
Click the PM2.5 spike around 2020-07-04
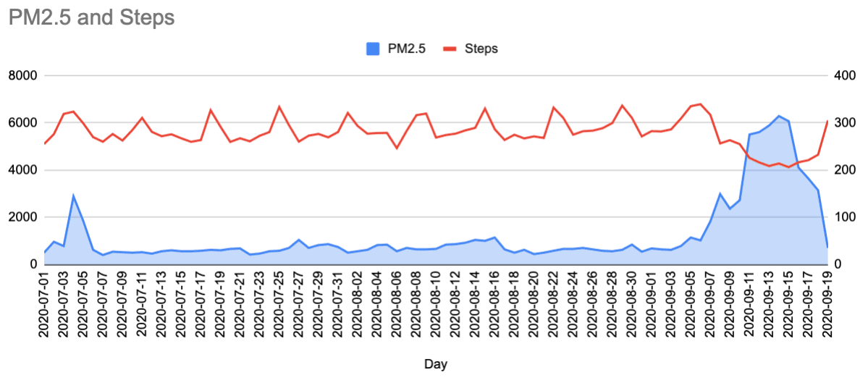73,195
